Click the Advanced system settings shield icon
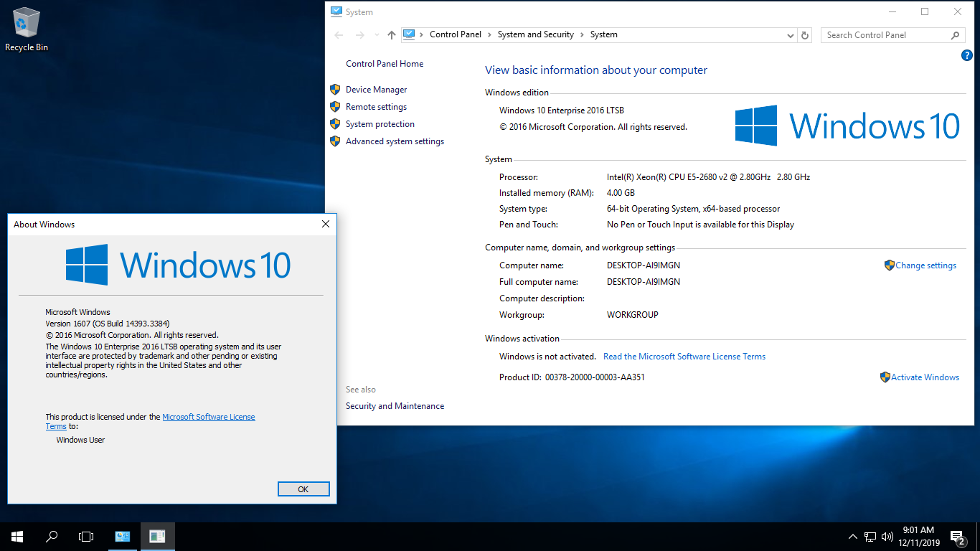 click(x=335, y=141)
